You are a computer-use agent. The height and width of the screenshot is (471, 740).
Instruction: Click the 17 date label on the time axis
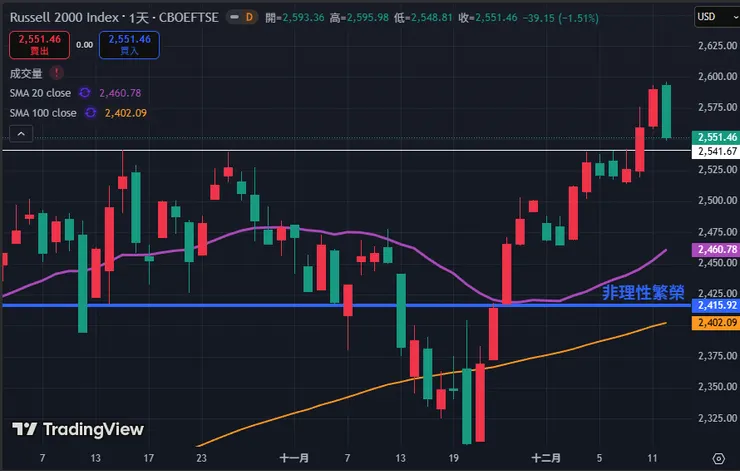click(x=149, y=458)
